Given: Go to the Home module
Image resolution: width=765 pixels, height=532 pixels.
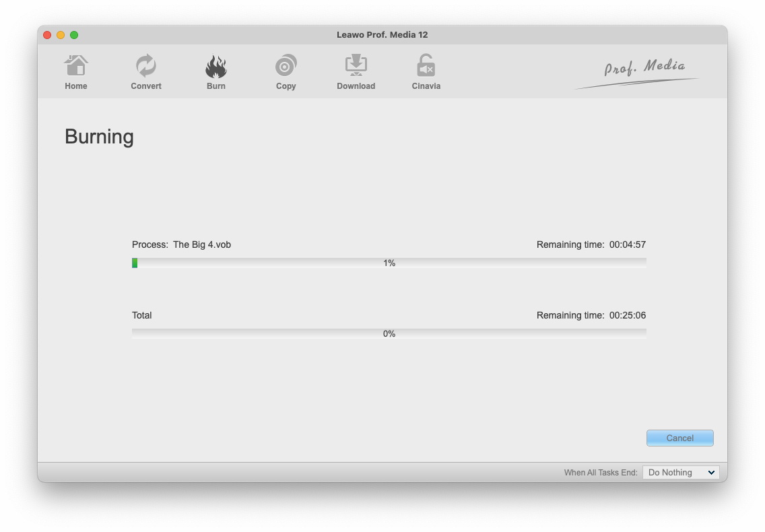Looking at the screenshot, I should [x=76, y=72].
